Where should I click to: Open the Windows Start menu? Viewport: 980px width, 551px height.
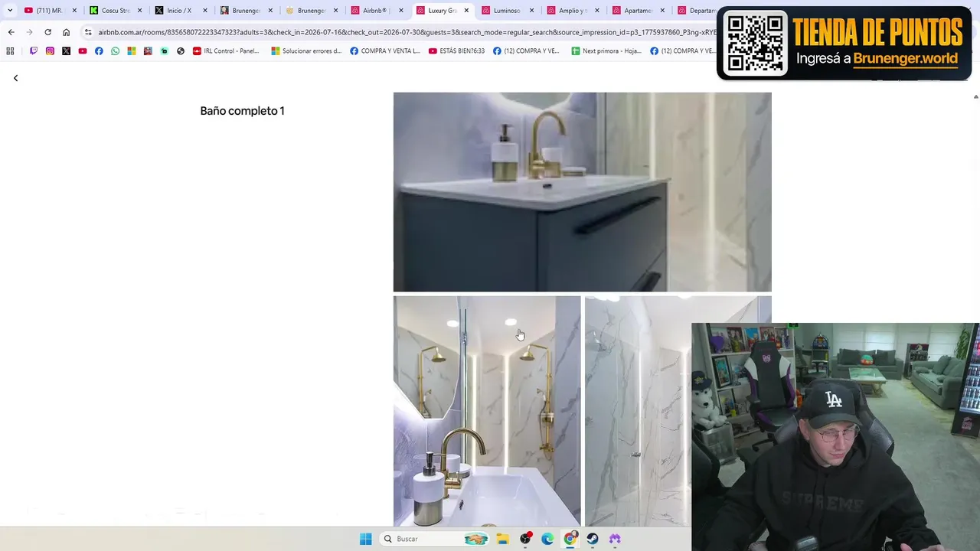tap(366, 539)
